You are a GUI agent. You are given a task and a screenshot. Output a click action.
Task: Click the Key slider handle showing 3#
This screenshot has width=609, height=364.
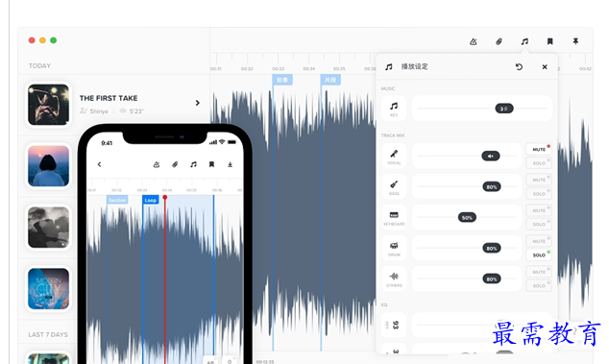[x=504, y=109]
